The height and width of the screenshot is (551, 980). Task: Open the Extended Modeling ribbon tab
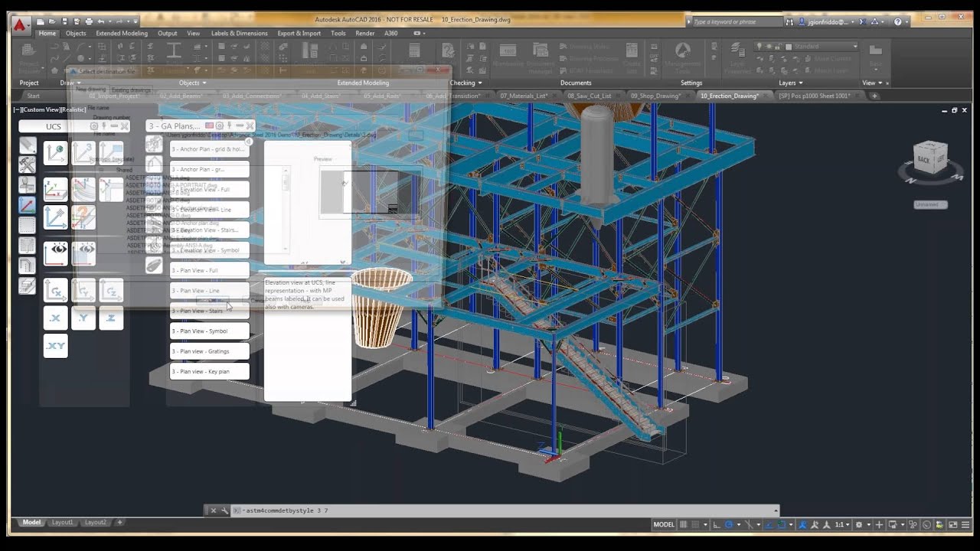122,33
